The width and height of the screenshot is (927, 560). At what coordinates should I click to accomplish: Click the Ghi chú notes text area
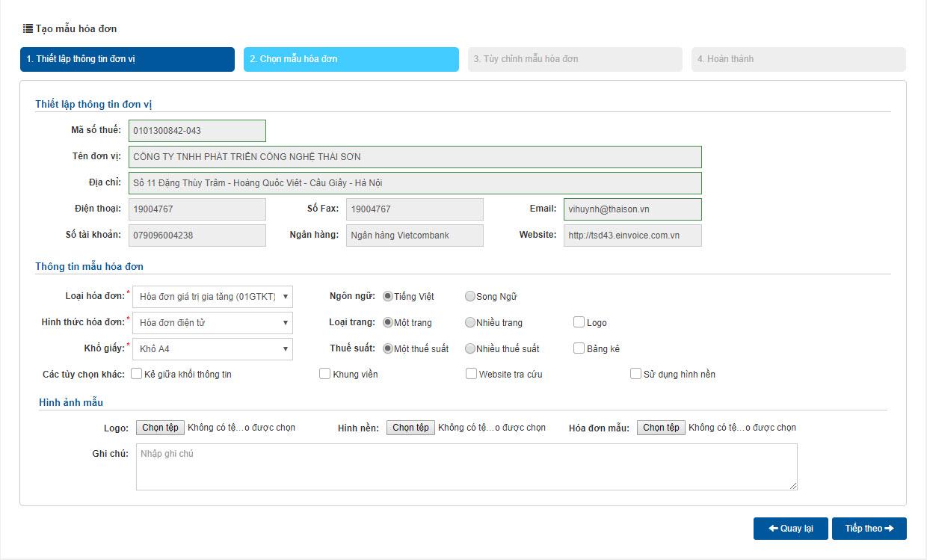coord(466,467)
